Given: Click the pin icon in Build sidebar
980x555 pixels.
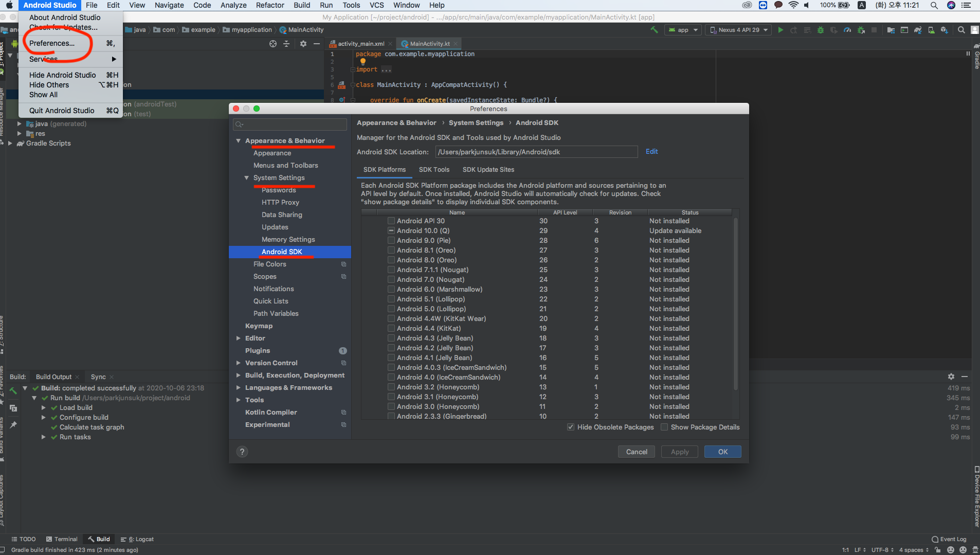Looking at the screenshot, I should pyautogui.click(x=13, y=425).
